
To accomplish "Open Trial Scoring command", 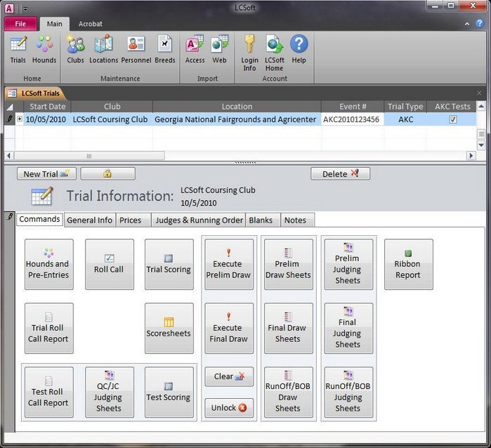I will coord(169,264).
